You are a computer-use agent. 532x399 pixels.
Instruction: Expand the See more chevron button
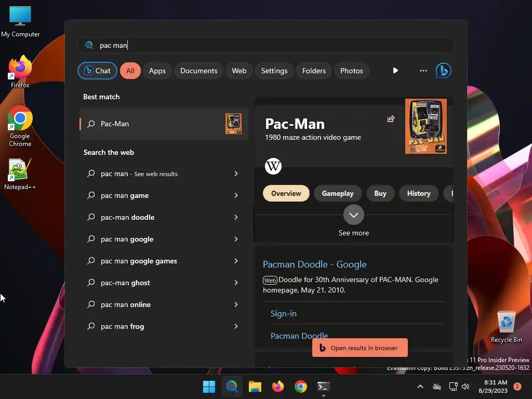pyautogui.click(x=353, y=215)
